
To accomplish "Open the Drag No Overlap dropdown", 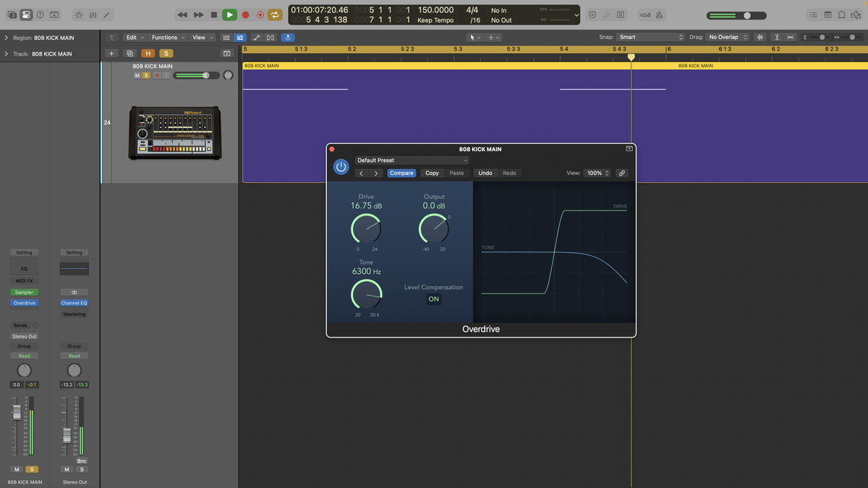I will pos(728,38).
